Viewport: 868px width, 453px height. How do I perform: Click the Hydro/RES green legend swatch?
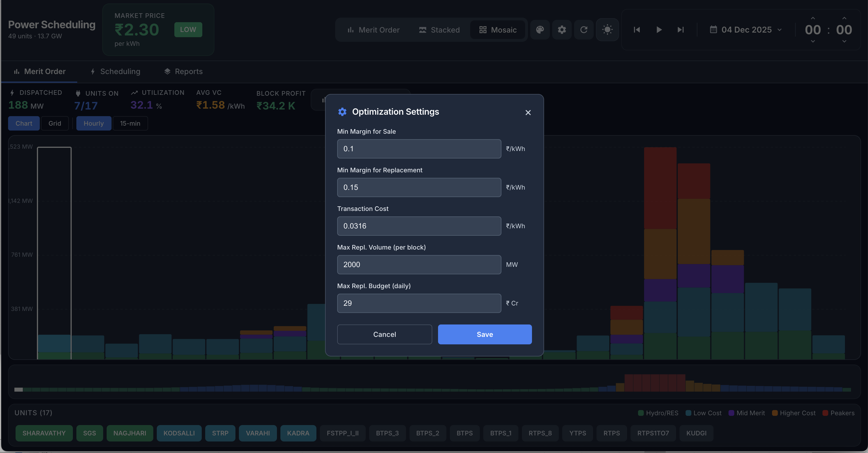(640, 413)
